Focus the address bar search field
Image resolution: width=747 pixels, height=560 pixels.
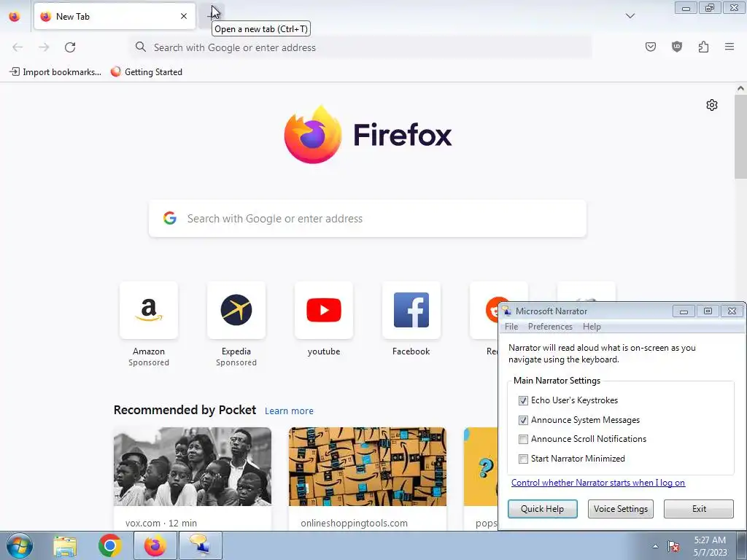[360, 47]
